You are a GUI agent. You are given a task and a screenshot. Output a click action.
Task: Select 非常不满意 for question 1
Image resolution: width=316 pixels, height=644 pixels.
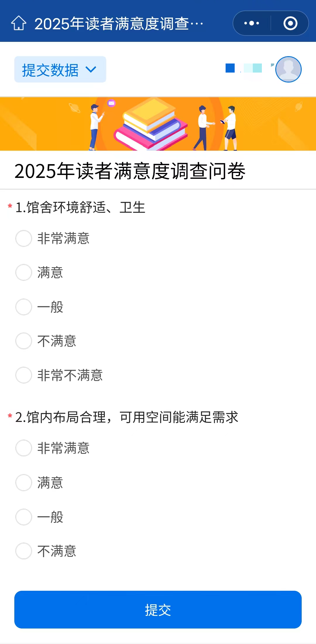click(x=24, y=375)
